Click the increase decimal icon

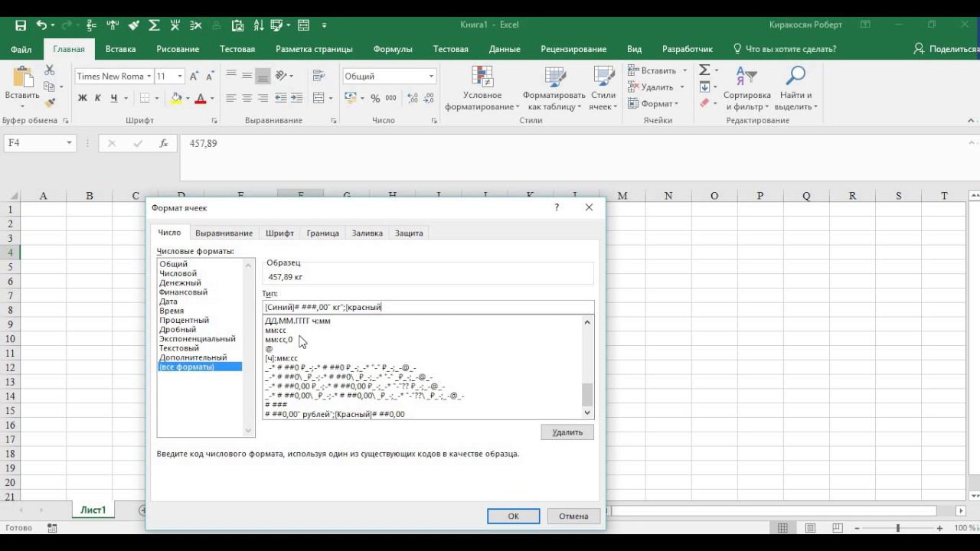[x=413, y=98]
